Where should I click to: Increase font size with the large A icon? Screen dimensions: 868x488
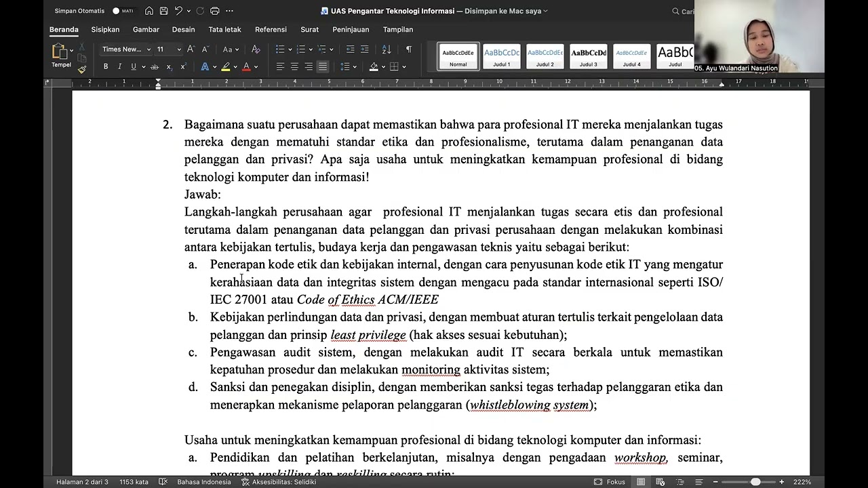click(x=191, y=49)
